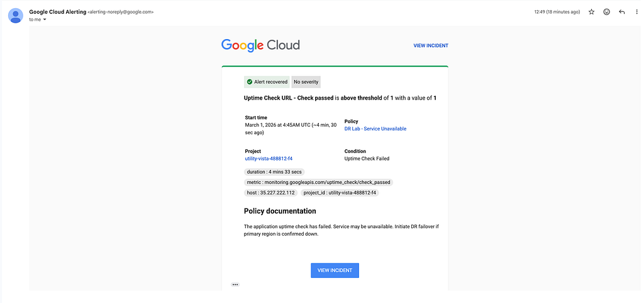
Task: Add an emoji reaction to the email
Action: click(607, 12)
